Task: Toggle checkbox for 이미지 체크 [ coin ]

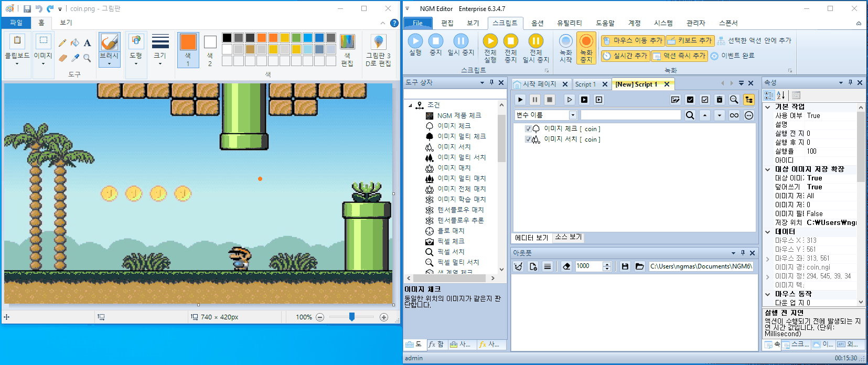Action: tap(528, 129)
